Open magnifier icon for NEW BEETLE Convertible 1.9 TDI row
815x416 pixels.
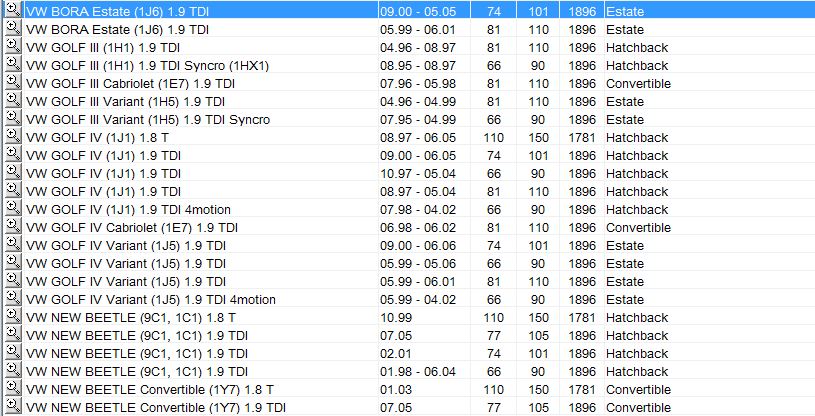pyautogui.click(x=13, y=406)
